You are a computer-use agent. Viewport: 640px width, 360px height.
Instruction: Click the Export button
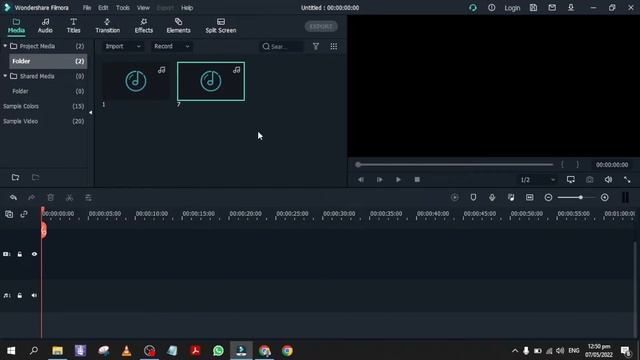[x=321, y=27]
